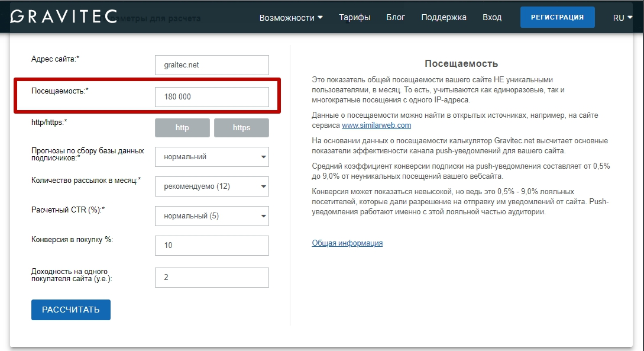The height and width of the screenshot is (351, 644).
Task: Click the Gravitec logo
Action: [64, 17]
